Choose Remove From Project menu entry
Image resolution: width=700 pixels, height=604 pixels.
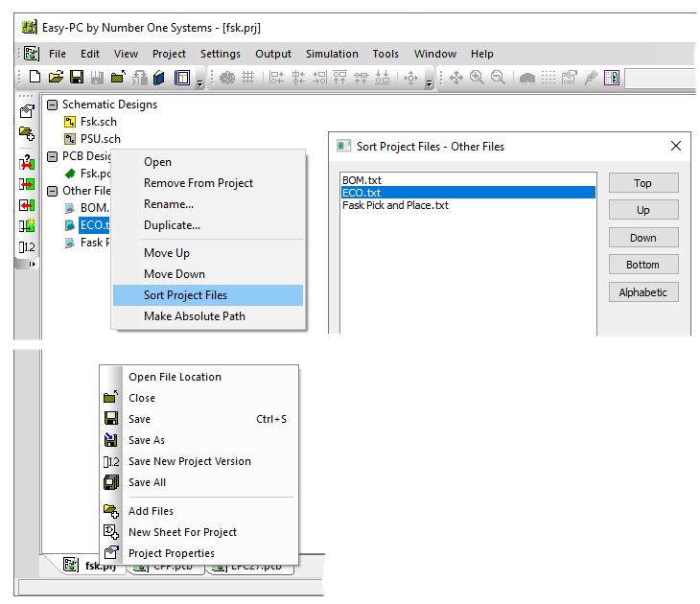(208, 183)
